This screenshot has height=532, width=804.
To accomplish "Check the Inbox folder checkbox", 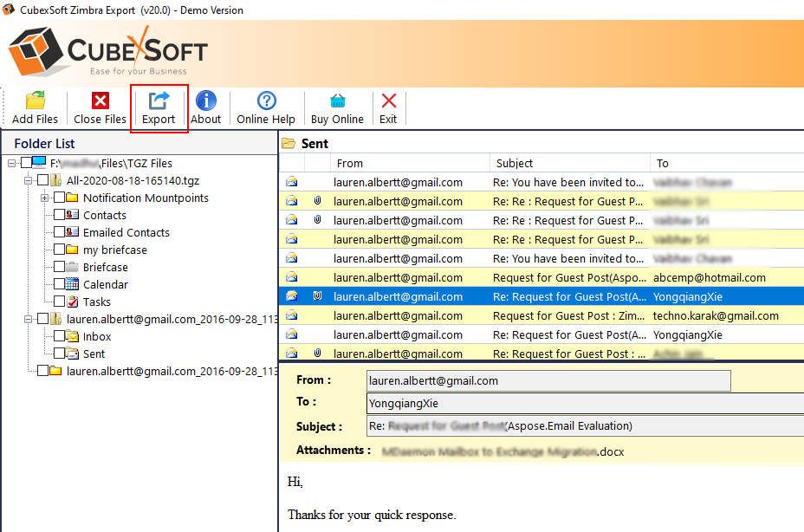I will pyautogui.click(x=59, y=336).
